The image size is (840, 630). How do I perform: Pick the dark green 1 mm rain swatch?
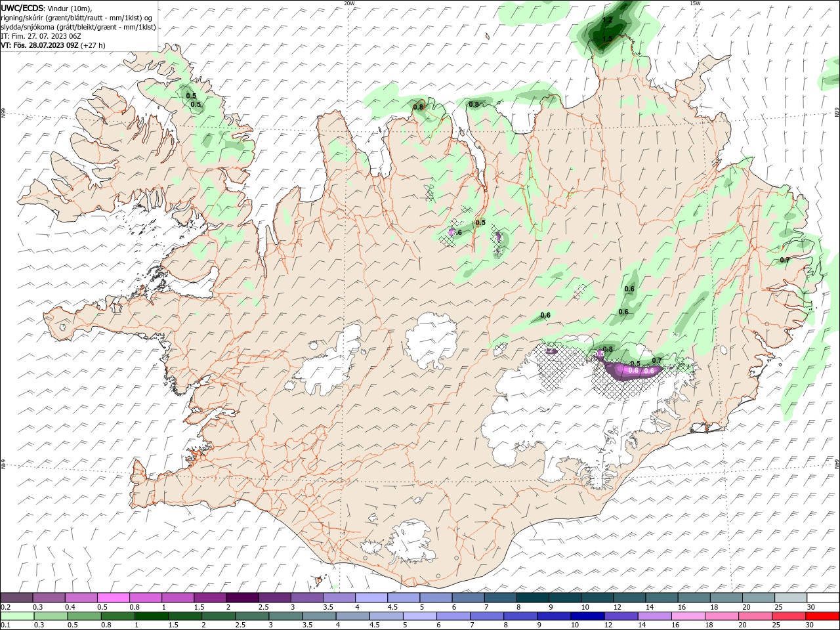[151, 616]
